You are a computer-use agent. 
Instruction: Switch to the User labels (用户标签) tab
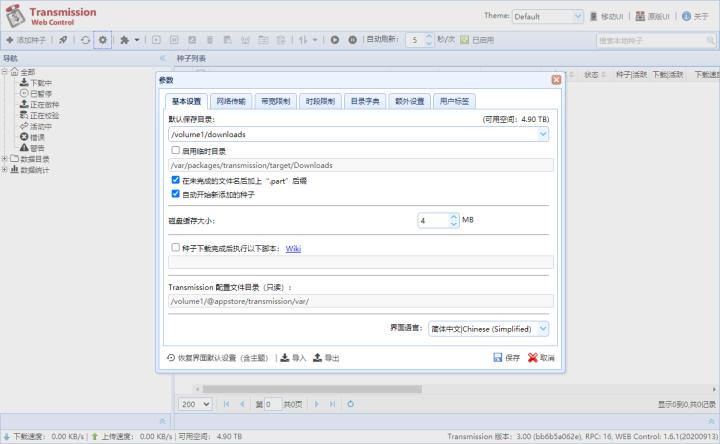(x=454, y=101)
